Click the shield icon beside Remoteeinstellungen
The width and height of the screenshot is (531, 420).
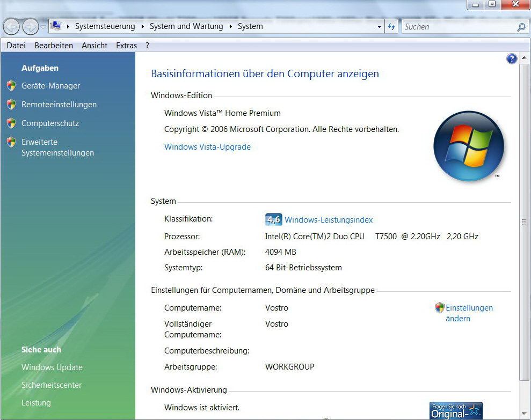pos(11,105)
